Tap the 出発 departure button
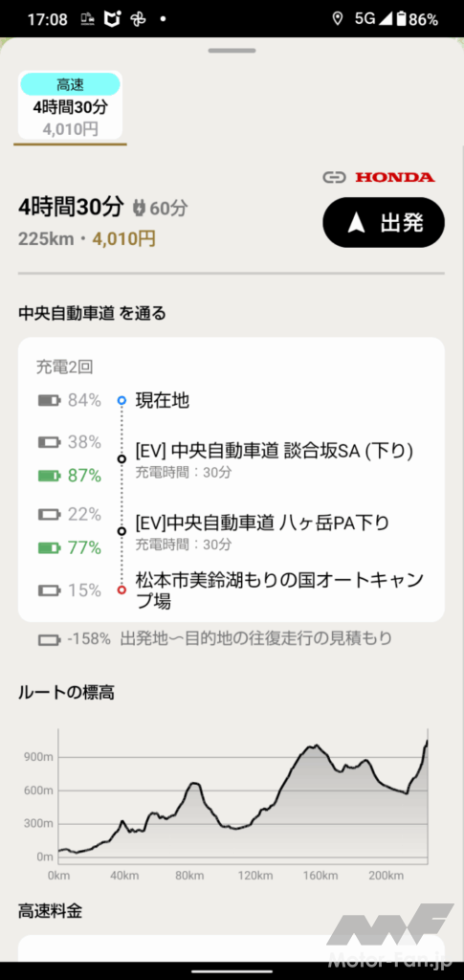This screenshot has width=464, height=980. tap(384, 222)
